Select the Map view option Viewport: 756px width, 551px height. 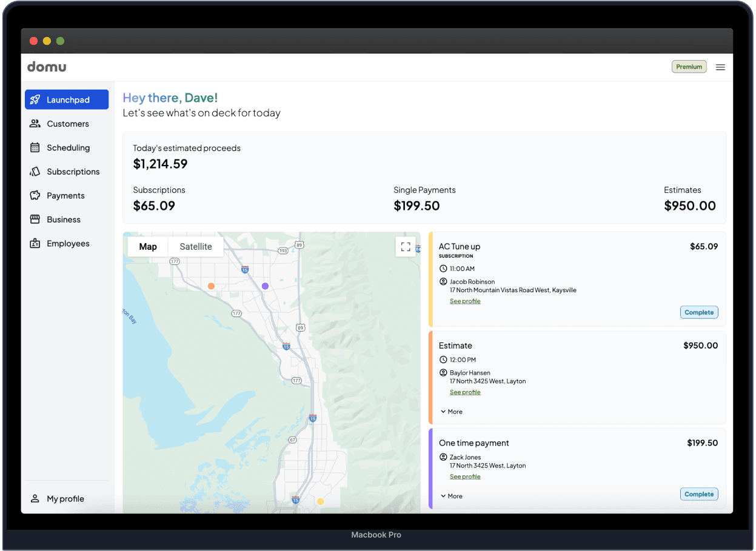[x=148, y=247]
